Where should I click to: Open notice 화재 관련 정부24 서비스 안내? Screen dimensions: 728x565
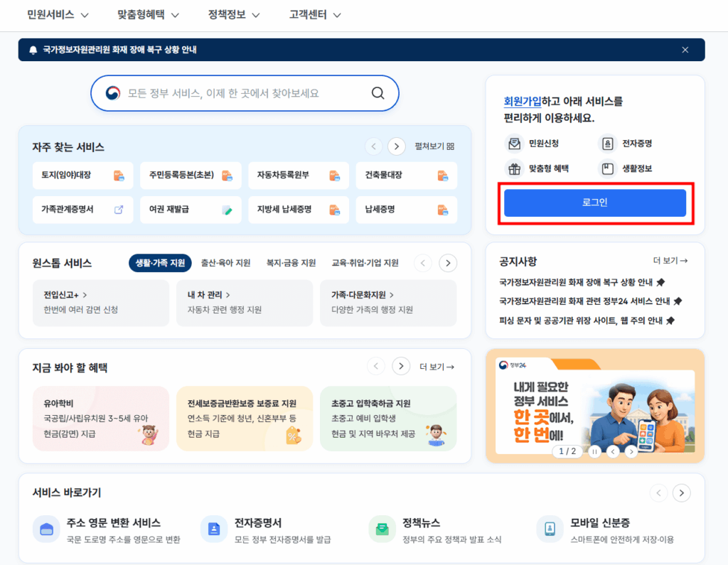(x=591, y=301)
